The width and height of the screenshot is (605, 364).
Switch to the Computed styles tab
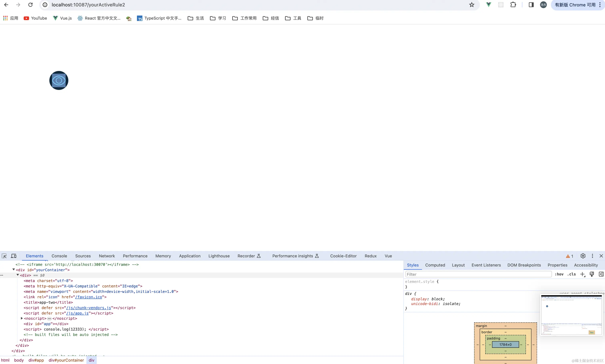click(435, 265)
